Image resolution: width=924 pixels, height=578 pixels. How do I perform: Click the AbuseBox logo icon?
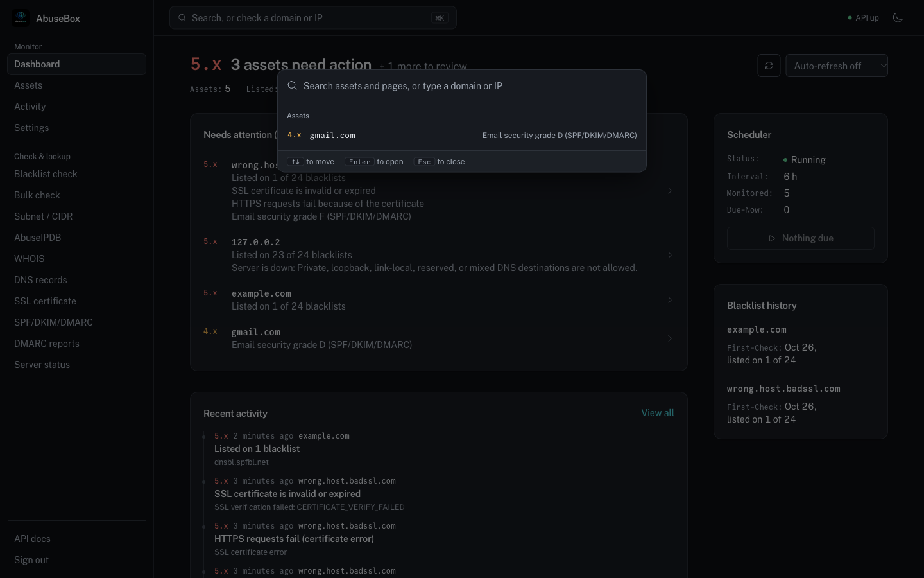[x=21, y=18]
